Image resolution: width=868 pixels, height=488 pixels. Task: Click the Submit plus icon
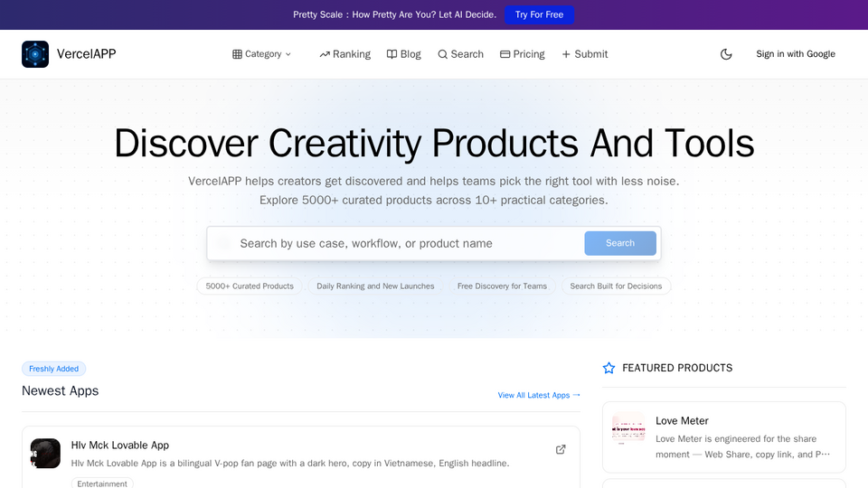coord(566,54)
